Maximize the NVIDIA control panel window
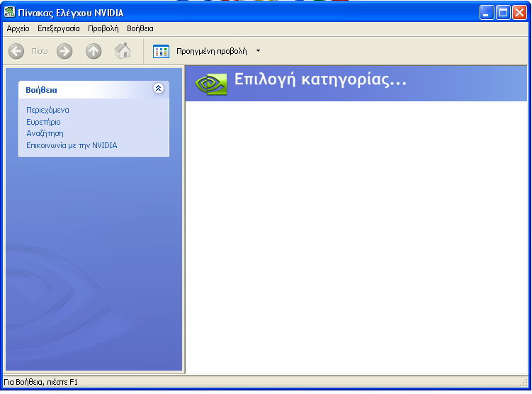This screenshot has height=394, width=532. pyautogui.click(x=503, y=13)
